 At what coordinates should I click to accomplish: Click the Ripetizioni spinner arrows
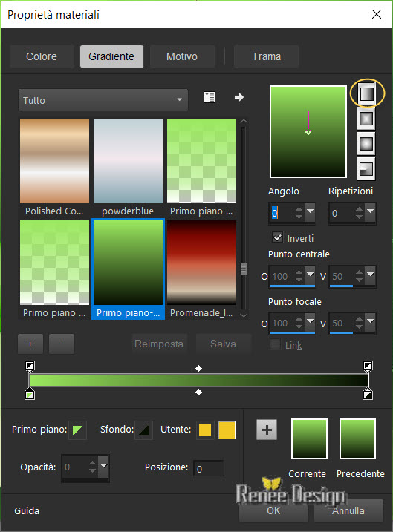359,213
